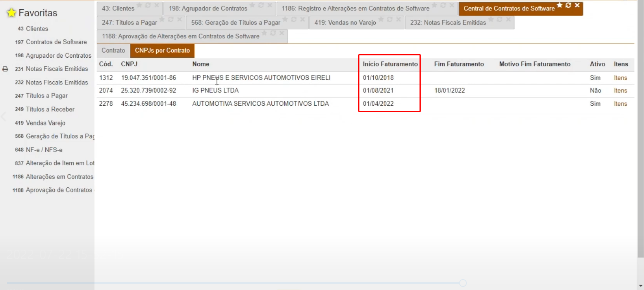Click the Início Faturamento column header
This screenshot has height=290, width=644.
click(390, 64)
